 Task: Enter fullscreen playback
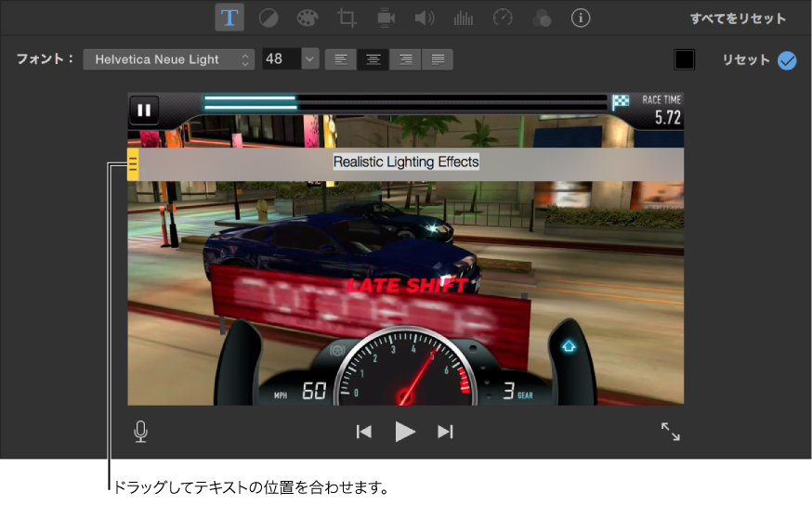(x=671, y=432)
